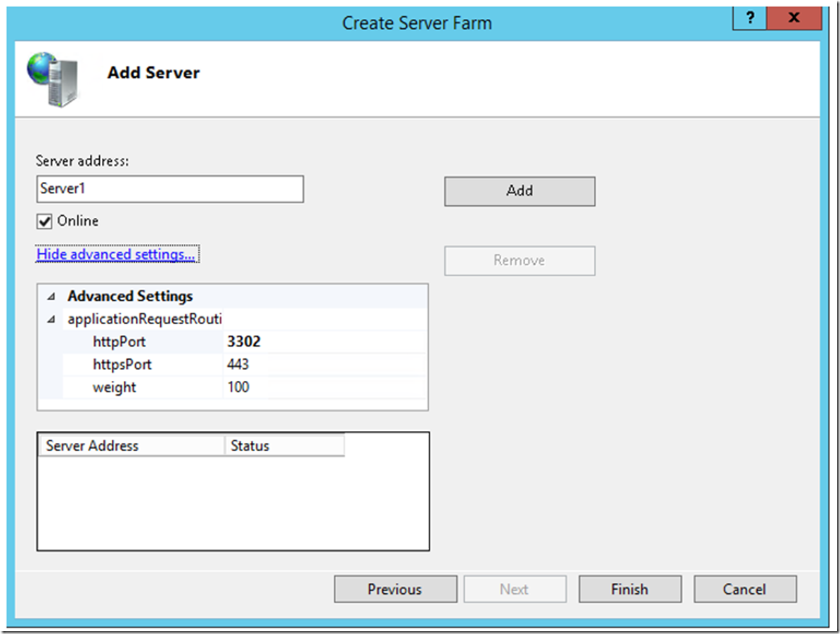Focus the Server address input field
The width and height of the screenshot is (840, 634).
click(x=170, y=189)
